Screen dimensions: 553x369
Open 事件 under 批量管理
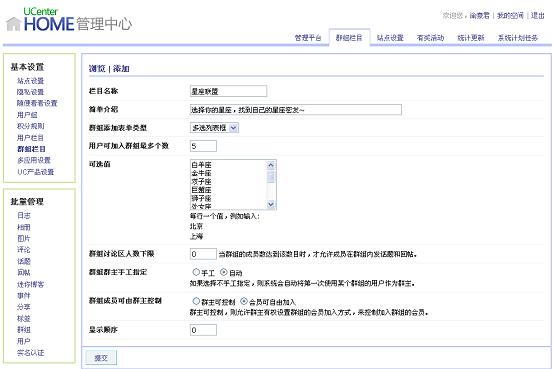coord(24,295)
